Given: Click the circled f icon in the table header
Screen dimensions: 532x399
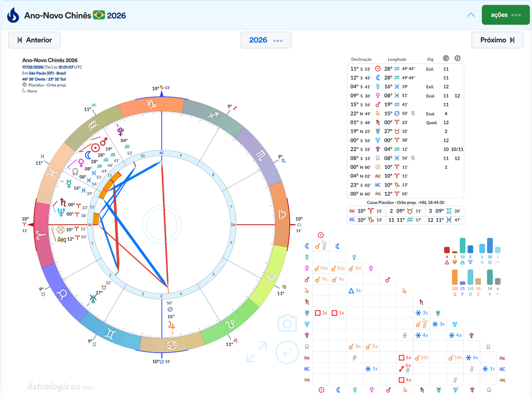Looking at the screenshot, I should 457,58.
